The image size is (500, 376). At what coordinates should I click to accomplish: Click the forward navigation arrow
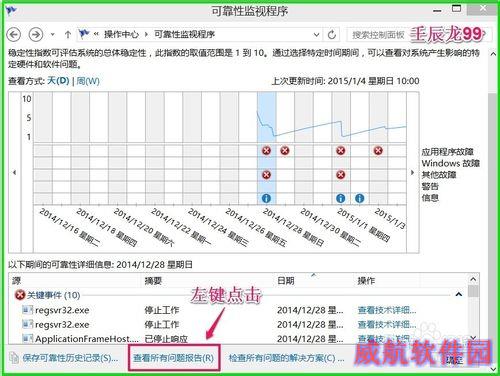36,34
